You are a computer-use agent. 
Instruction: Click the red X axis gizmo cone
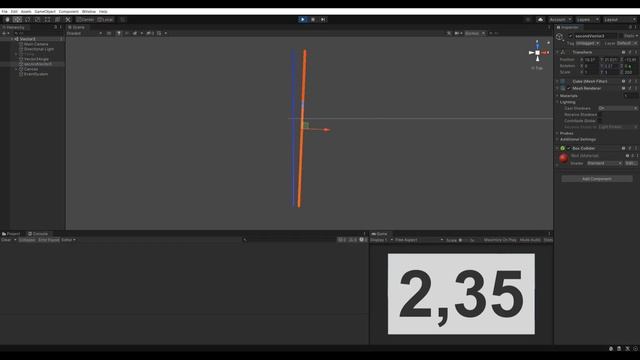click(x=545, y=53)
